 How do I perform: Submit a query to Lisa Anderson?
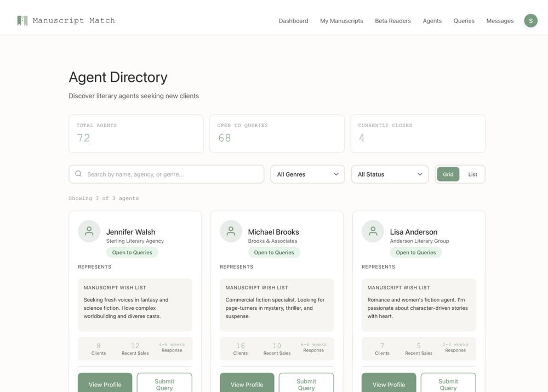click(x=448, y=384)
